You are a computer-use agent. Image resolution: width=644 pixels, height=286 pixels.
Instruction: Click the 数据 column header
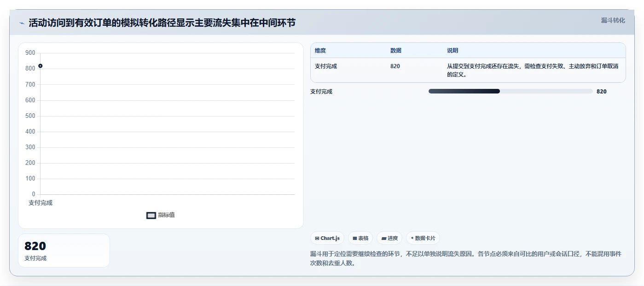tap(396, 51)
